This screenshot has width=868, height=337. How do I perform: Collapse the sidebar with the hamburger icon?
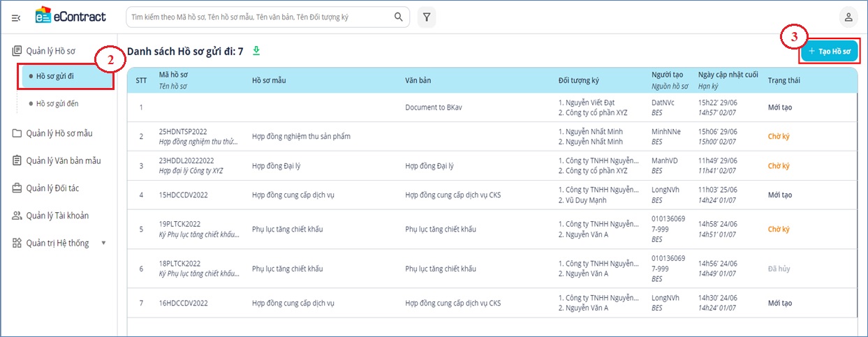[x=16, y=17]
